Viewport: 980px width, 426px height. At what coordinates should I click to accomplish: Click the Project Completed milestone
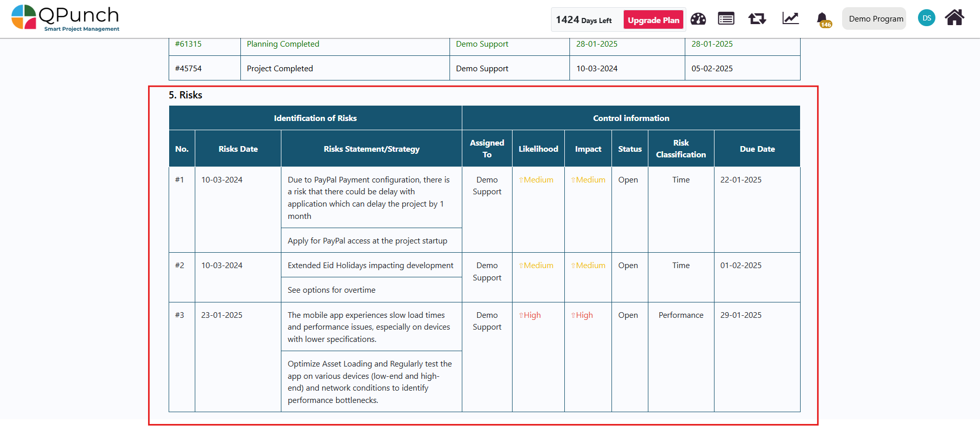click(280, 69)
